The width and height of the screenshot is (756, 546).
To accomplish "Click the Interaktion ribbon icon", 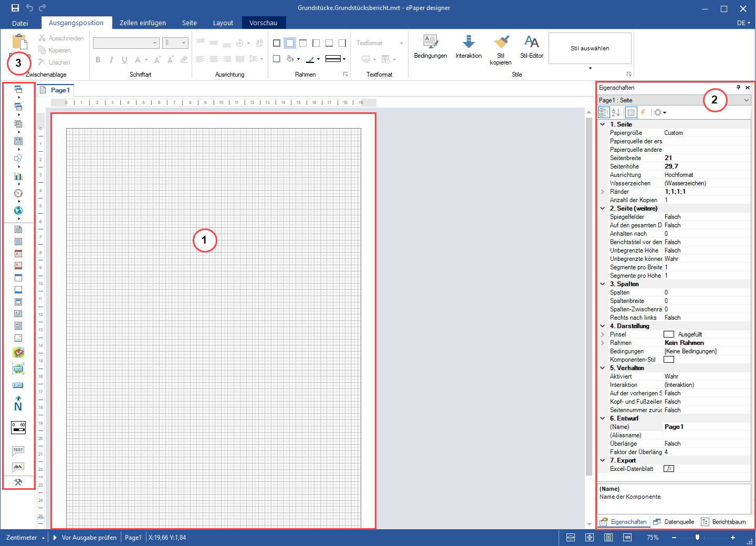I will [x=468, y=47].
